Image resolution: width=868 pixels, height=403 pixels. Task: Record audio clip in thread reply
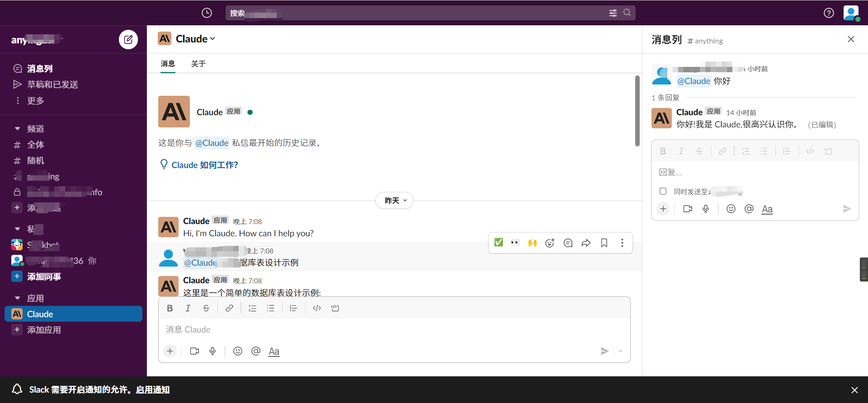706,209
